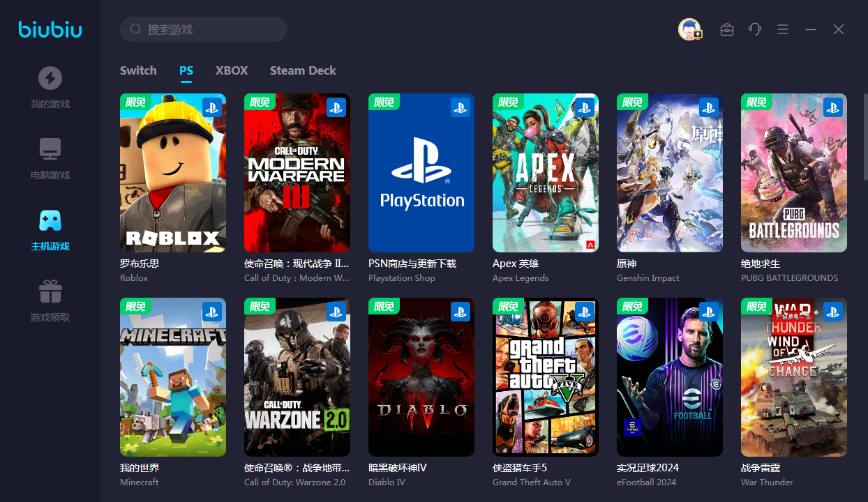Viewport: 868px width, 502px height.
Task: Open the Warzone 2.0 cover
Action: 297,377
